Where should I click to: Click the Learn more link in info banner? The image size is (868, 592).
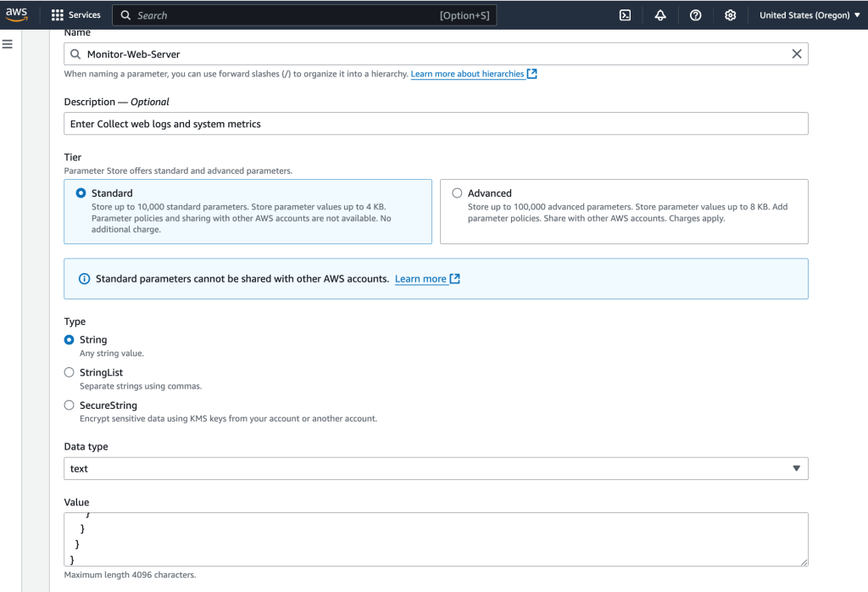click(420, 279)
